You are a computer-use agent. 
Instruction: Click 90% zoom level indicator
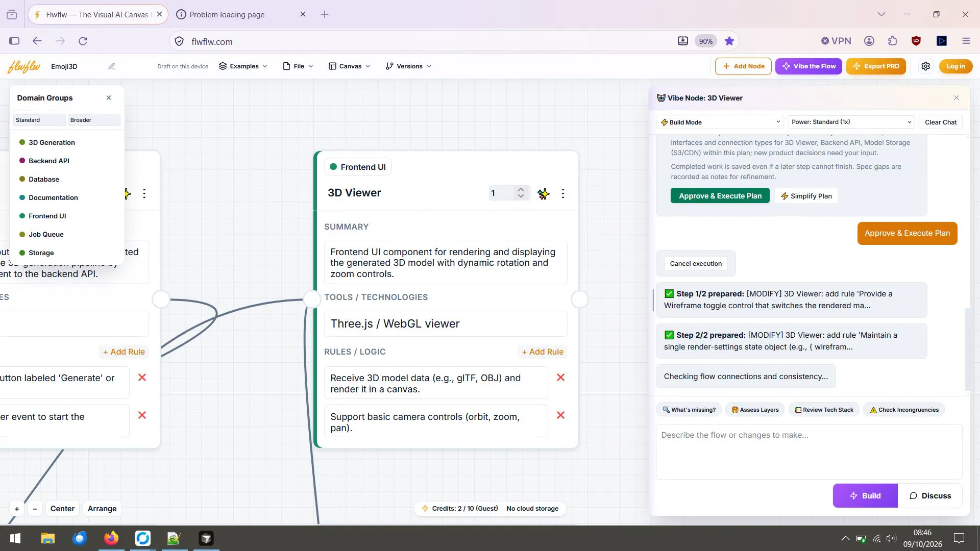pyautogui.click(x=705, y=41)
